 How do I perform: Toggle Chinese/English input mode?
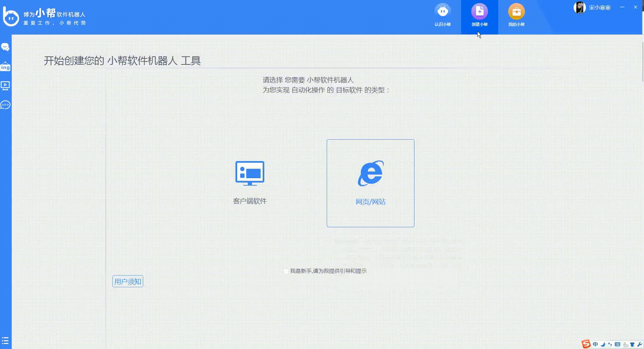coord(595,344)
